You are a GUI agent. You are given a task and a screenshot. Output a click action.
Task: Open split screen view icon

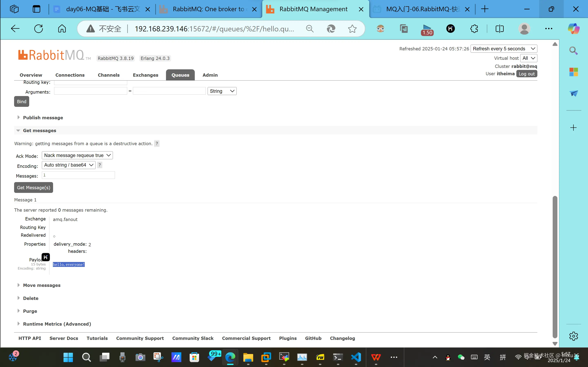pos(499,29)
